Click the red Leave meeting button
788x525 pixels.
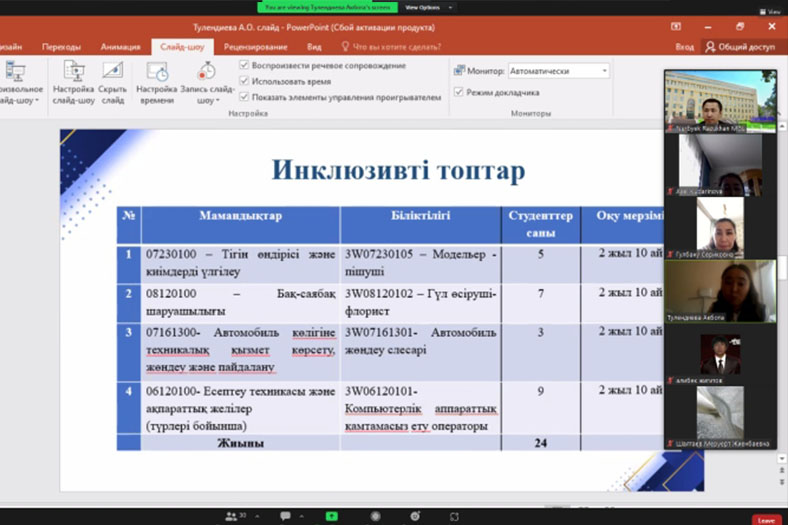click(767, 519)
